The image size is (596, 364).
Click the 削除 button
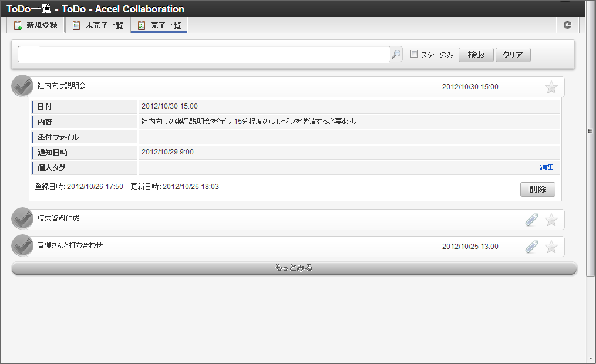(x=537, y=189)
